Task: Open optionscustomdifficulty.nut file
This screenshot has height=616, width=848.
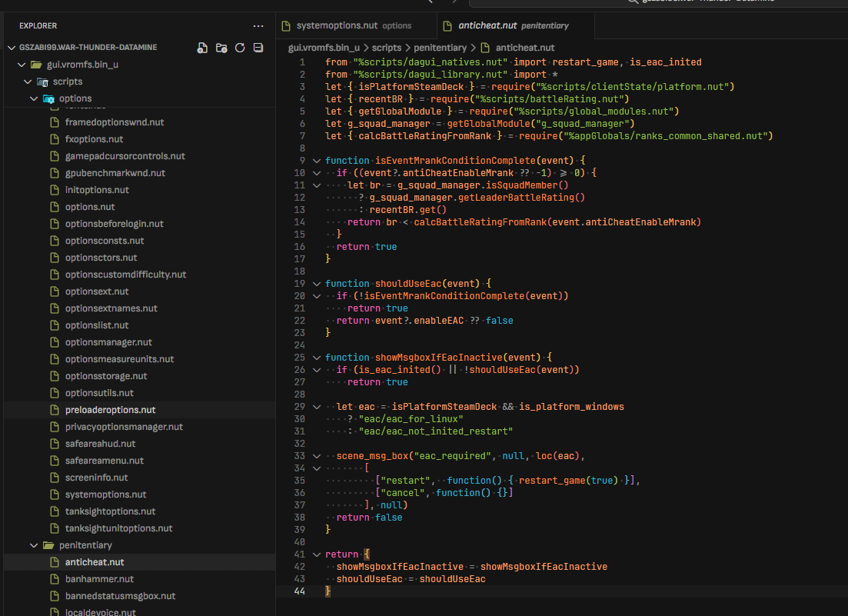Action: pyautogui.click(x=139, y=275)
